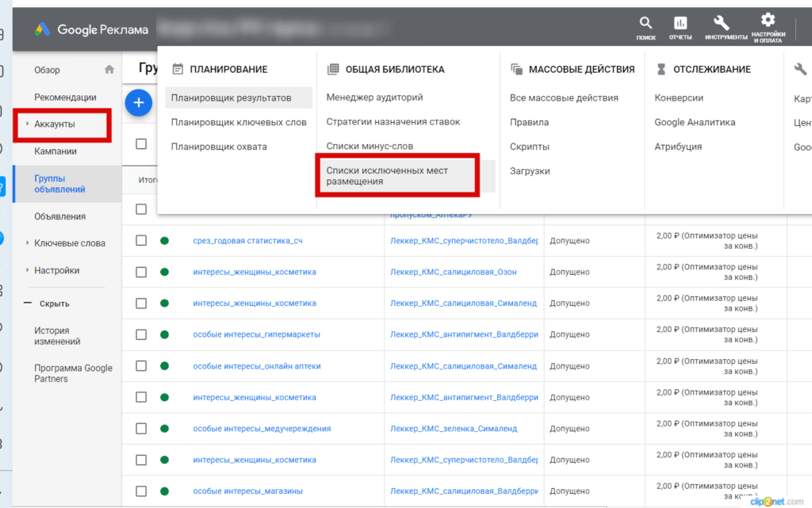Open Атрибуция in the tracking menu

(x=679, y=147)
